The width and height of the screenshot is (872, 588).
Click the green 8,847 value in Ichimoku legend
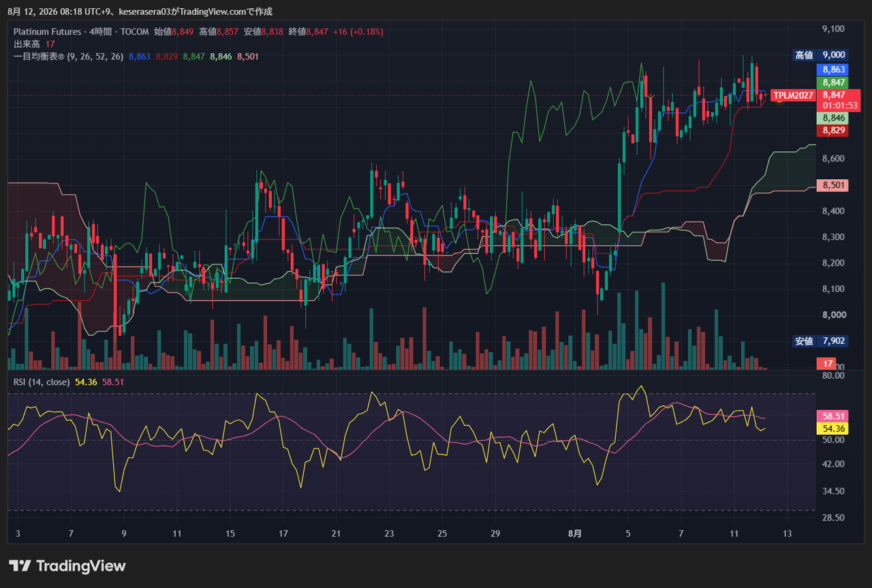point(193,57)
